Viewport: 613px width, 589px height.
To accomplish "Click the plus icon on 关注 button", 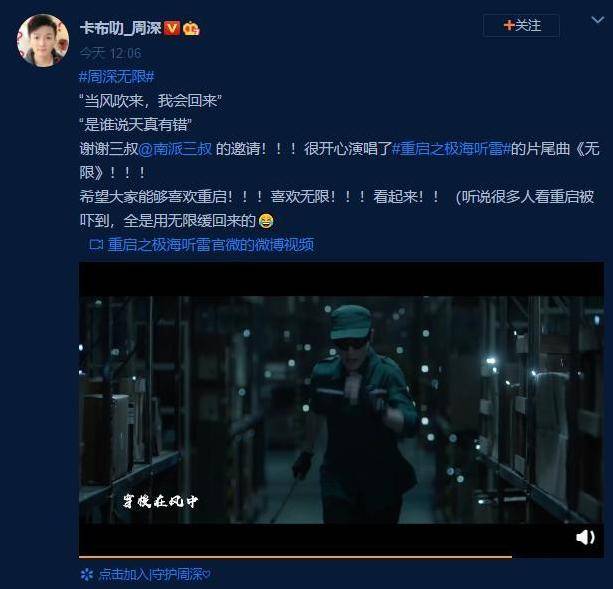I will [x=509, y=25].
